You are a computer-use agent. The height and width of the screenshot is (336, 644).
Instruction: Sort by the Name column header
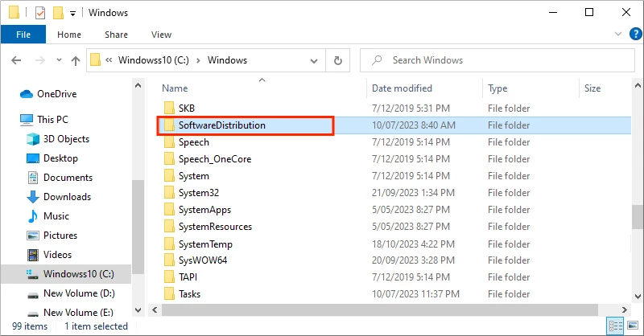(x=175, y=88)
